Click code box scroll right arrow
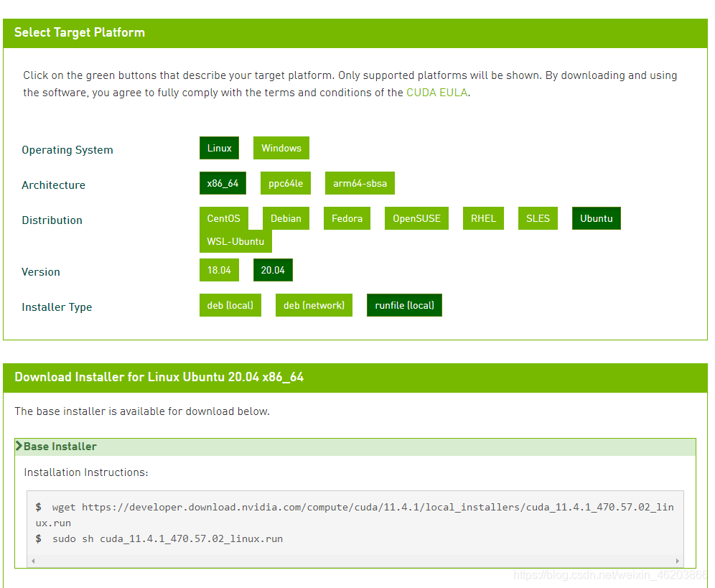 (x=677, y=561)
